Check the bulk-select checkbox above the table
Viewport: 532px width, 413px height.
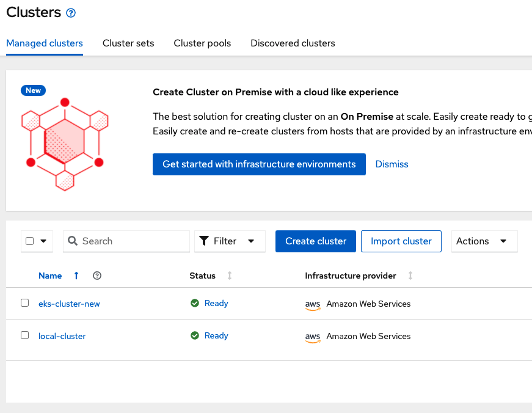[28, 241]
